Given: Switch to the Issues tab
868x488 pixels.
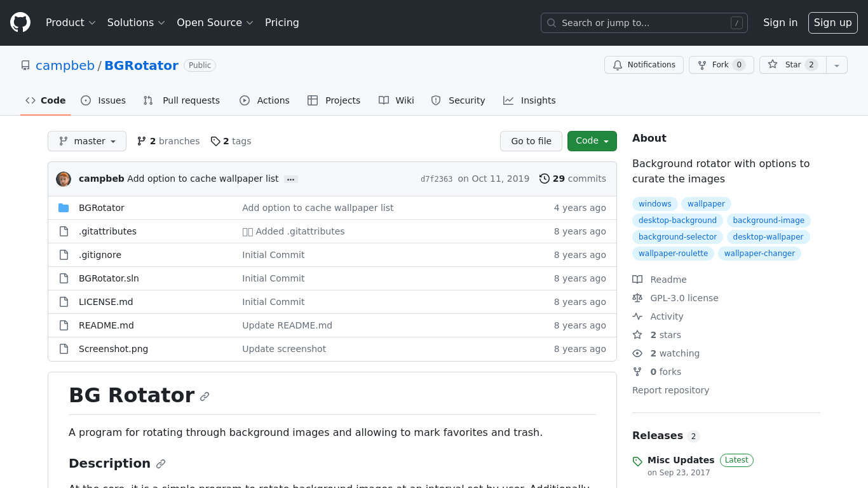Looking at the screenshot, I should (x=104, y=100).
